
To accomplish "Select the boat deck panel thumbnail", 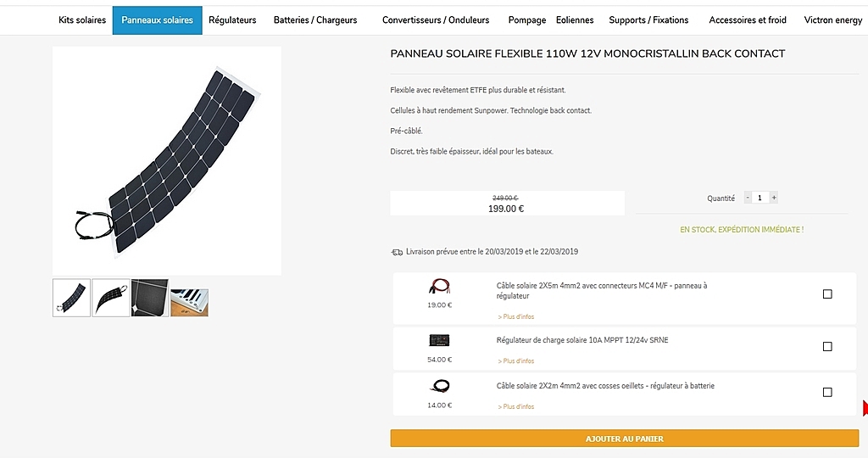I will tap(189, 302).
